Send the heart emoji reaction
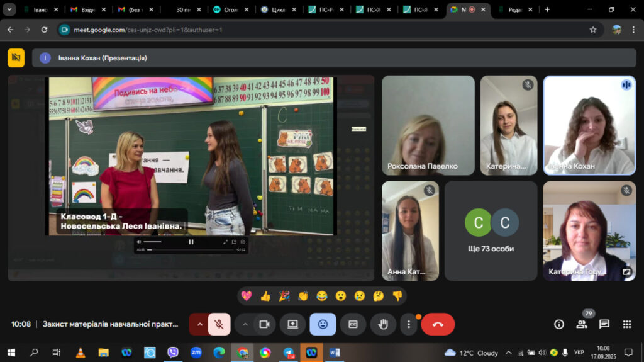Viewport: 644px width, 362px height. 247,296
